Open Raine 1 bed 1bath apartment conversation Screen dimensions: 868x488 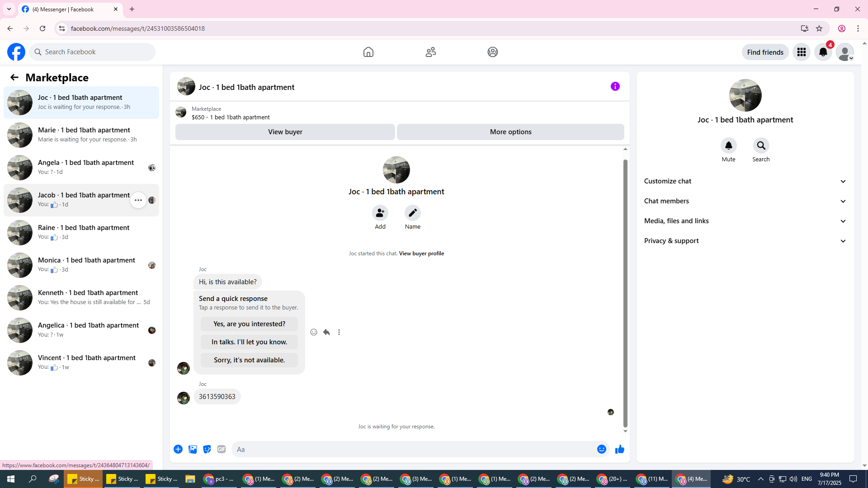[x=81, y=233]
